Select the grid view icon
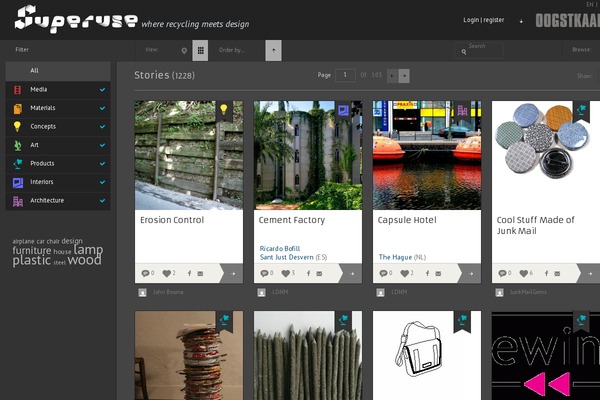This screenshot has width=600, height=400. [201, 51]
